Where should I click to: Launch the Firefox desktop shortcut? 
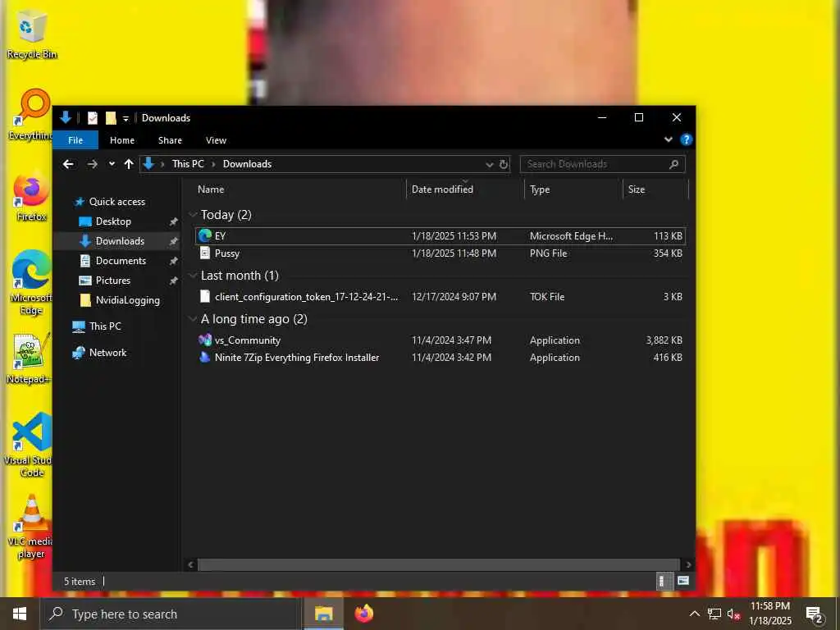tap(31, 196)
